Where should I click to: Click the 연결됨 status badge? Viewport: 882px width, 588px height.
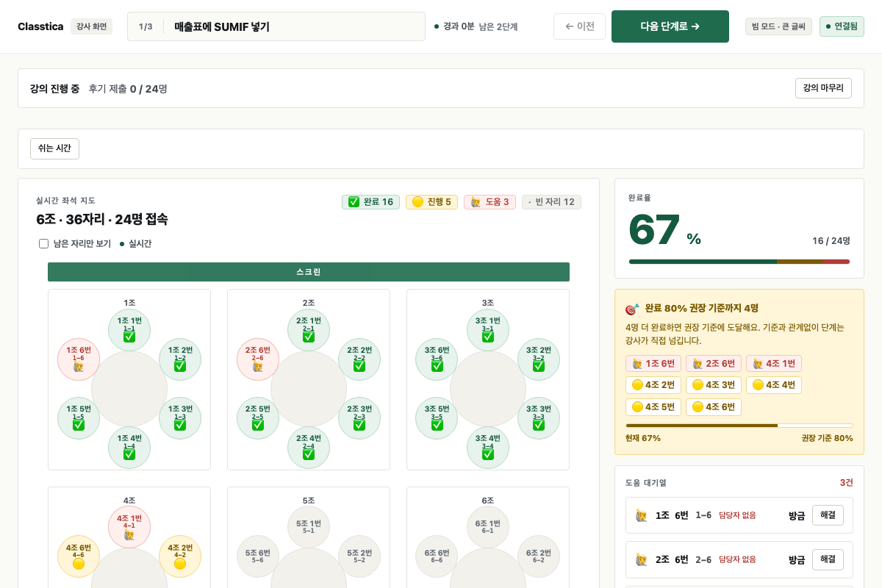point(842,26)
